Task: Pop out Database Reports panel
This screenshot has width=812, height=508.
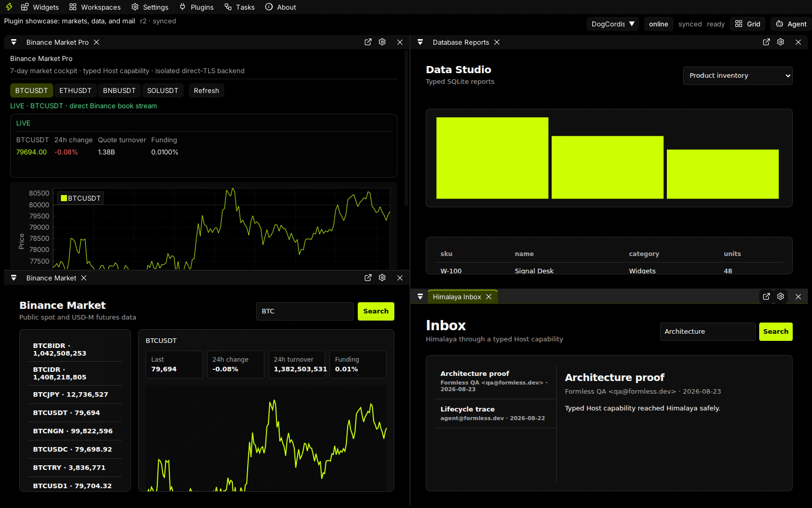Action: click(x=766, y=42)
